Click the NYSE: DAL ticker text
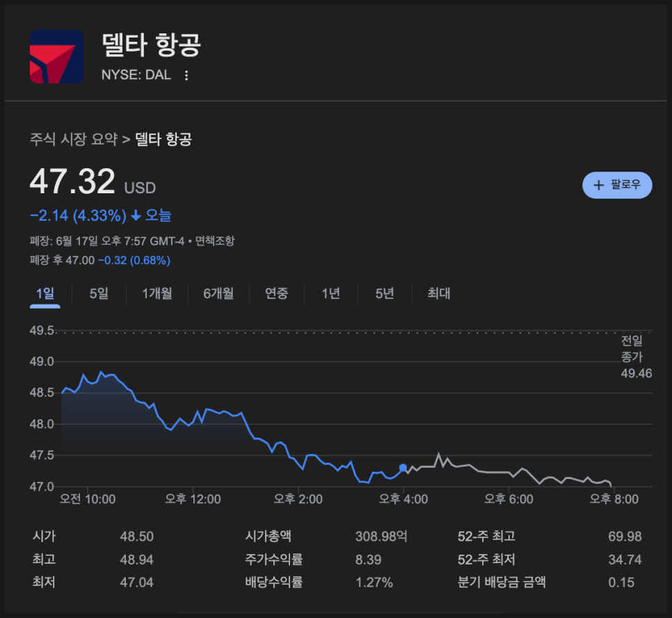Viewport: 672px width, 618px height. coord(136,75)
